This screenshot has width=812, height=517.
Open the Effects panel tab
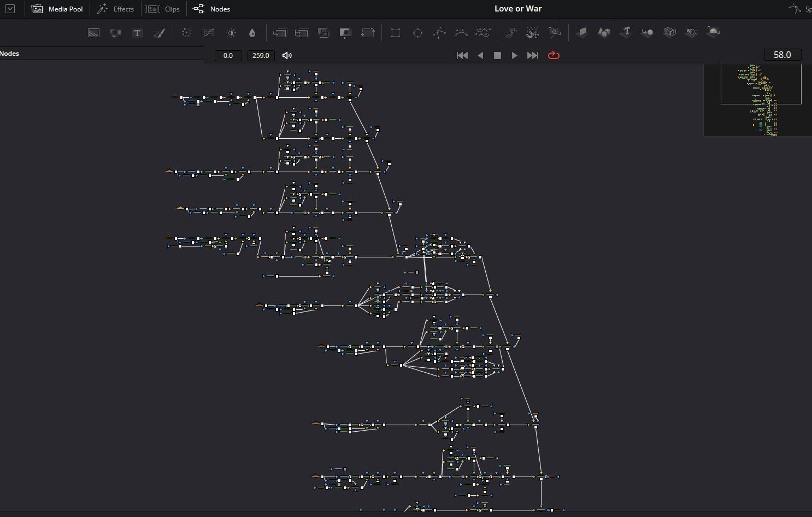tap(115, 9)
